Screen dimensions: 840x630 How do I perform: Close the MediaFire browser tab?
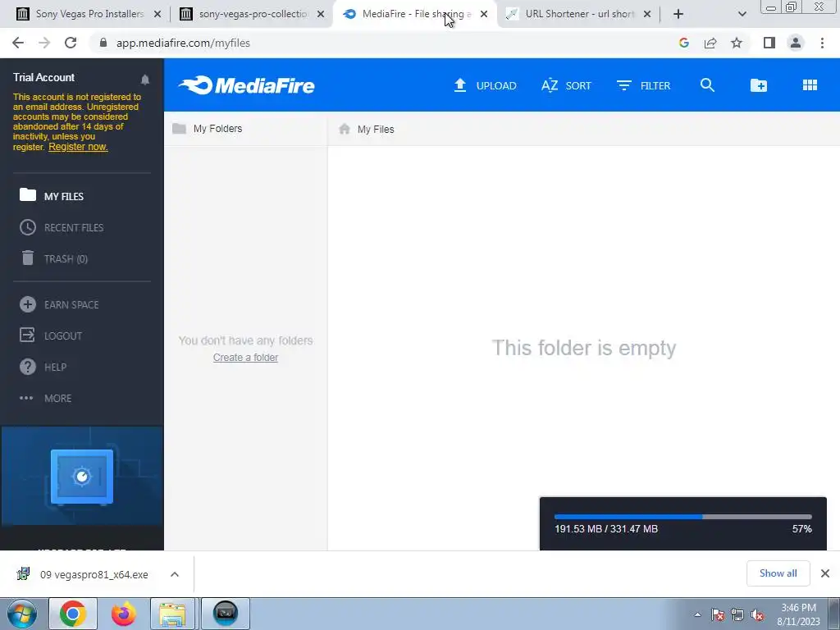tap(484, 14)
